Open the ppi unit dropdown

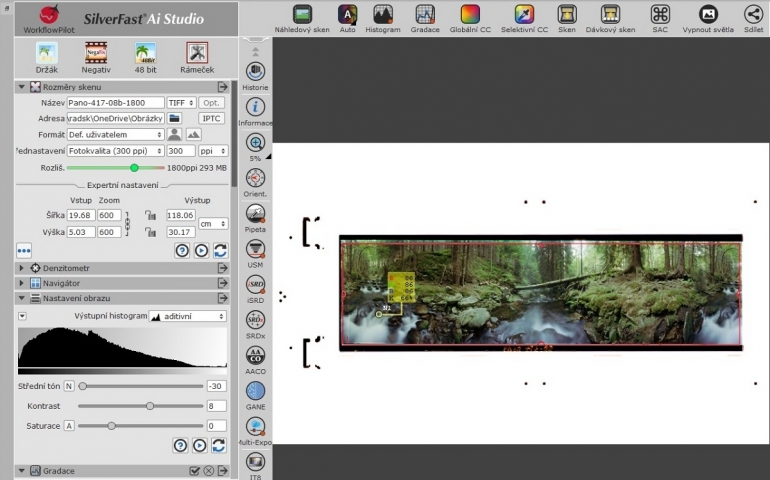[213, 151]
